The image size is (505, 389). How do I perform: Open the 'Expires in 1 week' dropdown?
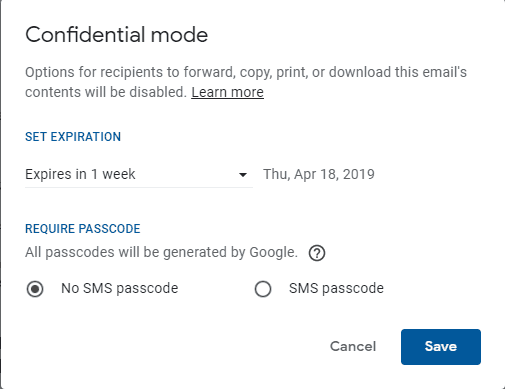point(139,174)
